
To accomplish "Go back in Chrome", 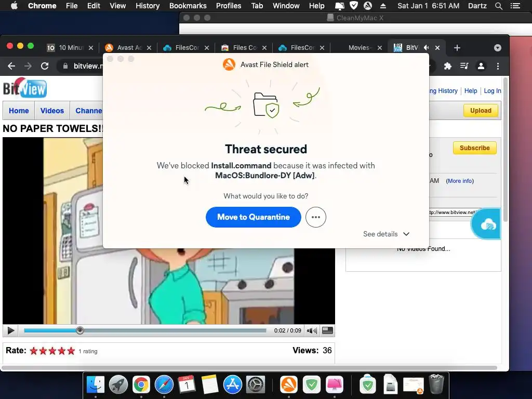I will click(11, 66).
